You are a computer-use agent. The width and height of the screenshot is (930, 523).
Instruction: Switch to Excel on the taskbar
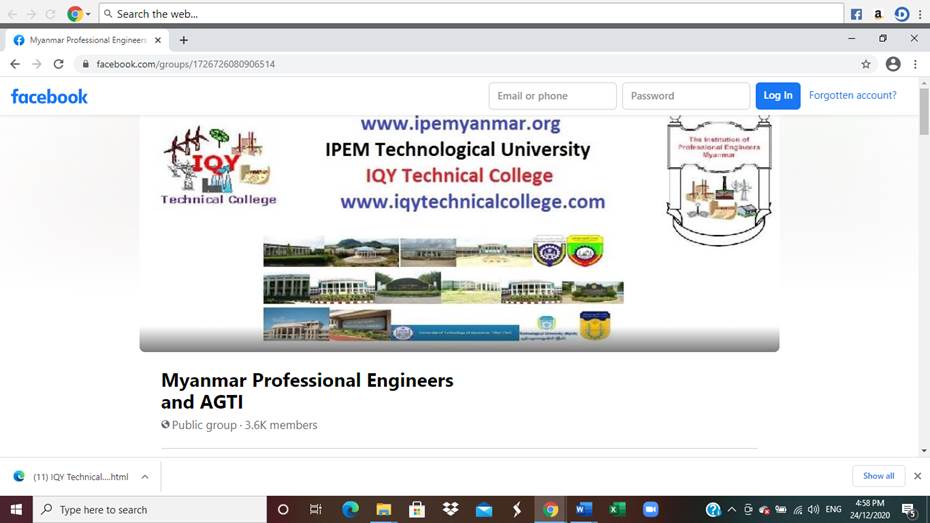(x=617, y=509)
